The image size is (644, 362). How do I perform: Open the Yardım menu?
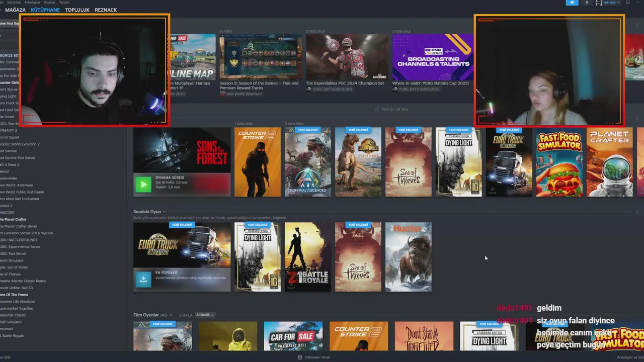(64, 3)
